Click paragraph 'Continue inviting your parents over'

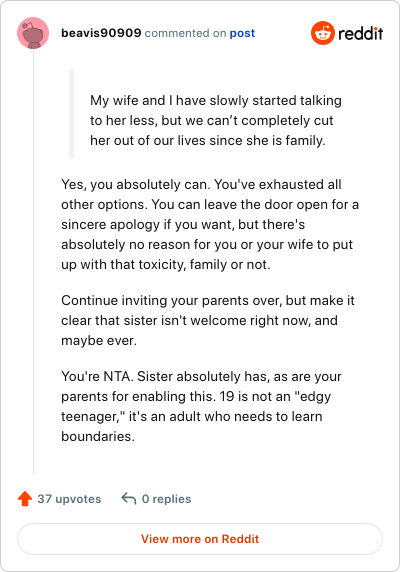pyautogui.click(x=208, y=320)
